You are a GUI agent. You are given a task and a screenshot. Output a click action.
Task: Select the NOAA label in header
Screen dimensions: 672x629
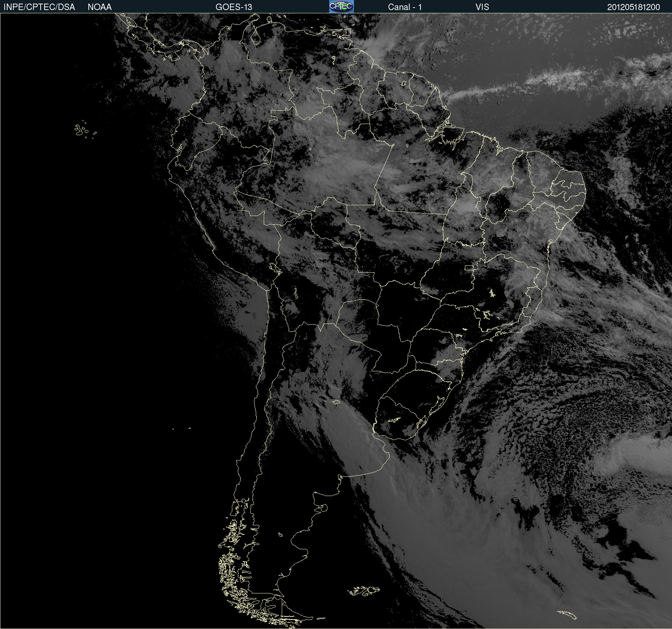click(x=100, y=7)
